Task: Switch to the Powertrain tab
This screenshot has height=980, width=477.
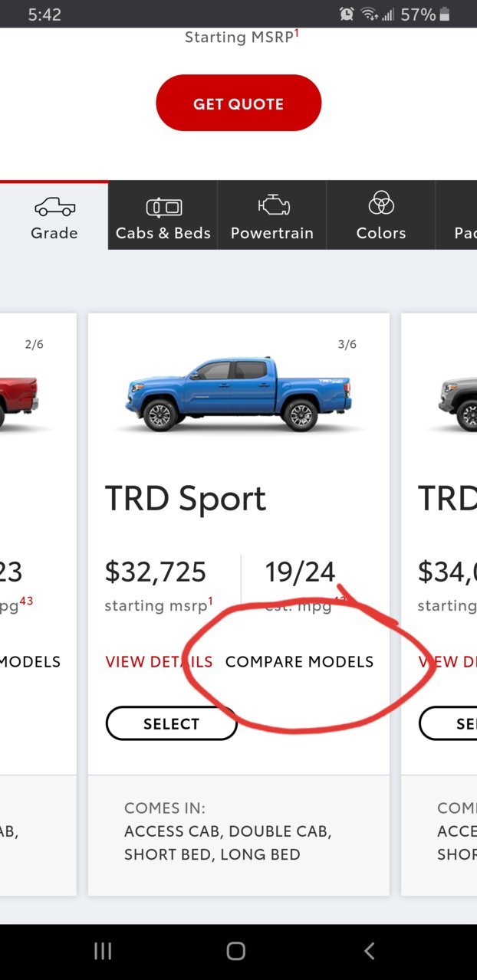Action: coord(272,215)
